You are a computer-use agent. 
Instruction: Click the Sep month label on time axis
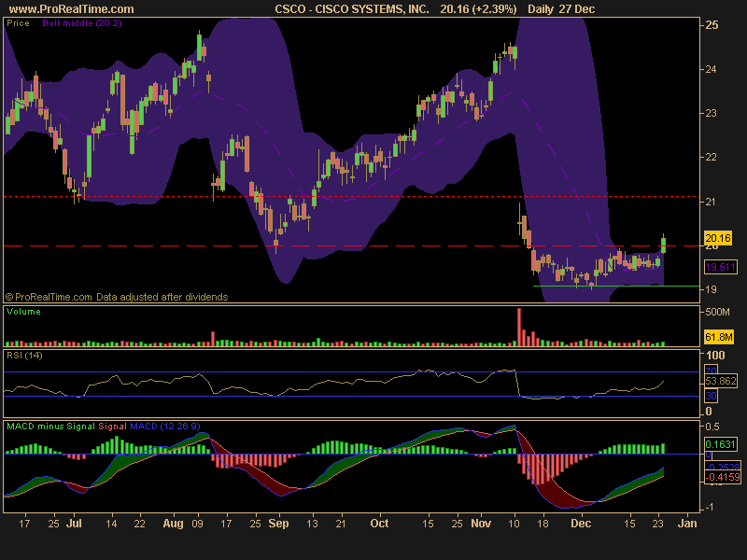(278, 524)
